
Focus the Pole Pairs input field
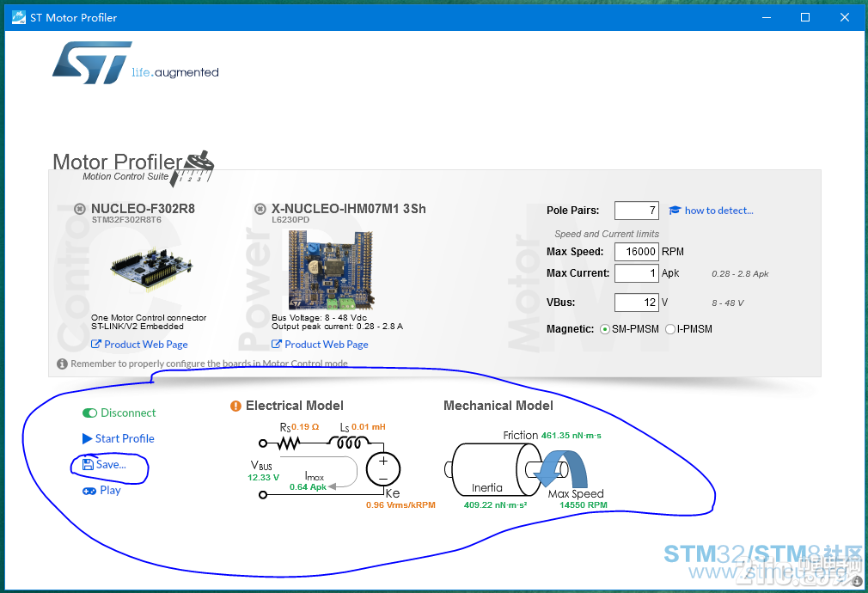pos(637,211)
